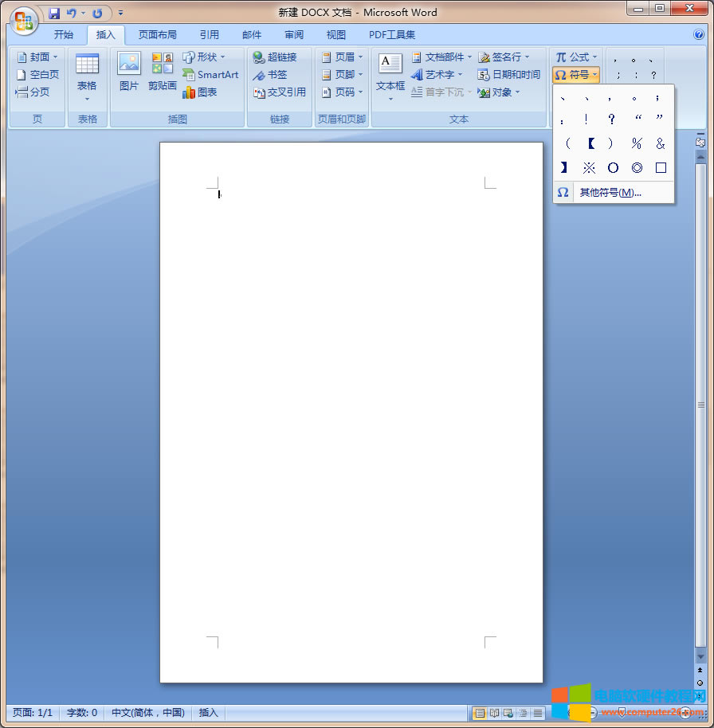The image size is (714, 728).
Task: Insert the double circle ◎ symbol
Action: point(637,167)
